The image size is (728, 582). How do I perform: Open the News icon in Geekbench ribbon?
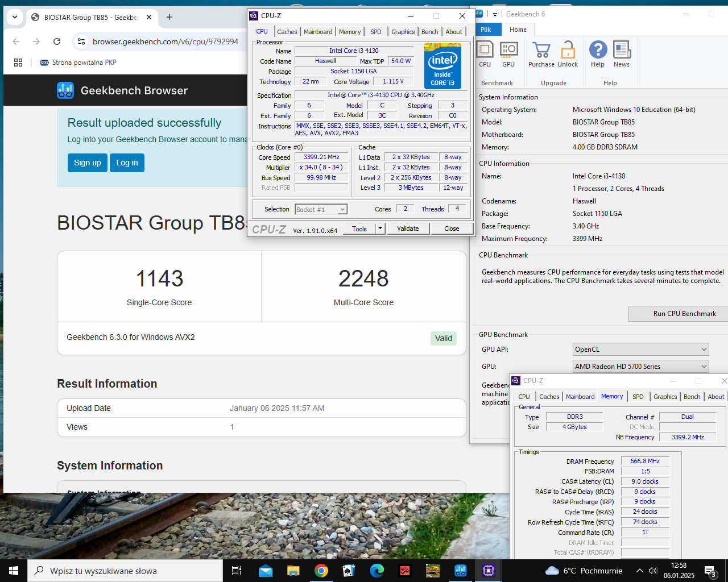click(622, 50)
